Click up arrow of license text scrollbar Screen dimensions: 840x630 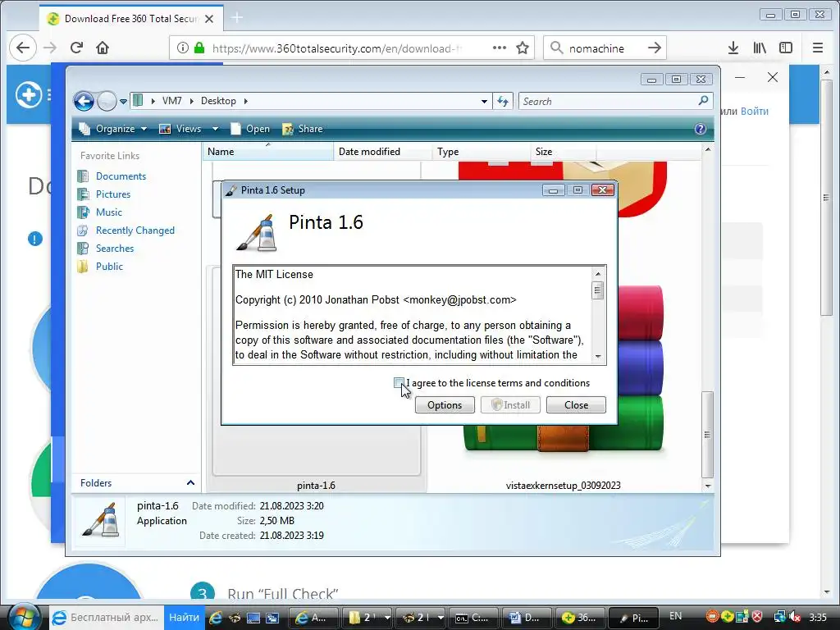598,274
